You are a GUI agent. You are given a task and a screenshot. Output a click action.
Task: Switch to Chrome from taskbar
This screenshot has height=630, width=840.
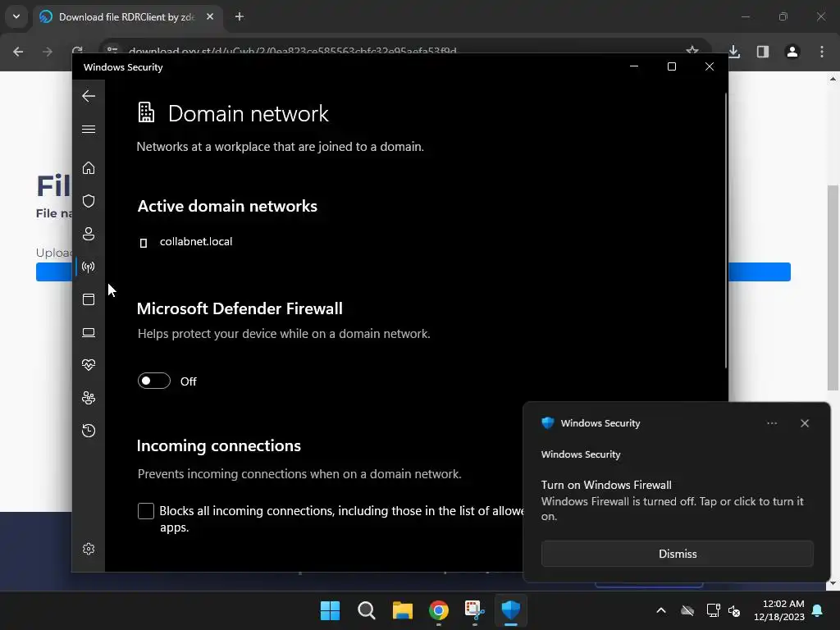tap(439, 610)
